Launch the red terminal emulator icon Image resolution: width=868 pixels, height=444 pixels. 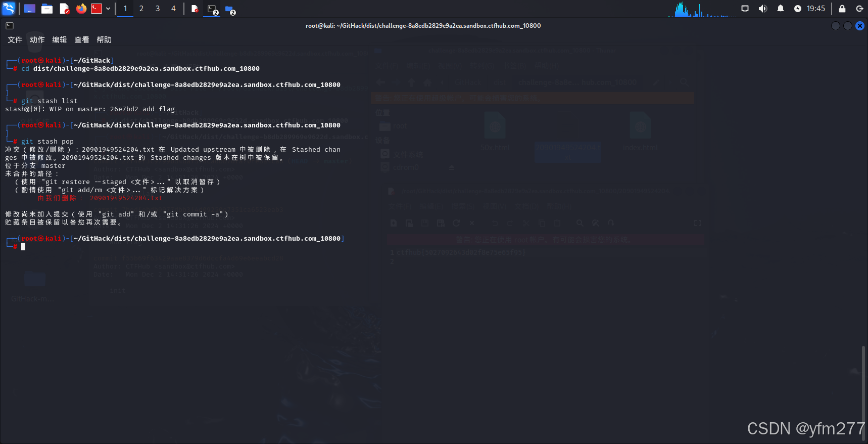click(x=97, y=9)
